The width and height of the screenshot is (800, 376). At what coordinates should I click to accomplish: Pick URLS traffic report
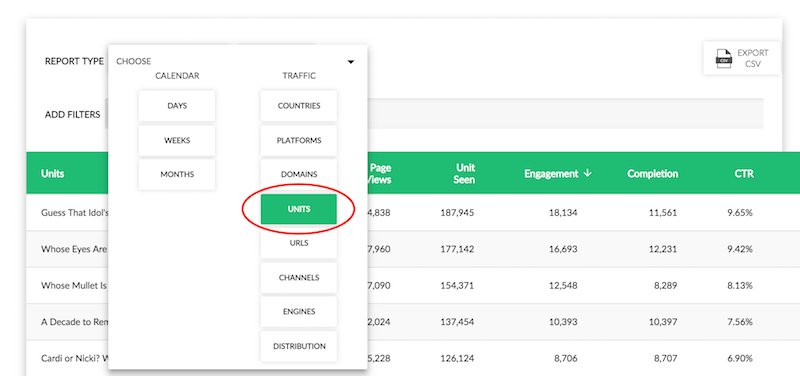click(299, 243)
